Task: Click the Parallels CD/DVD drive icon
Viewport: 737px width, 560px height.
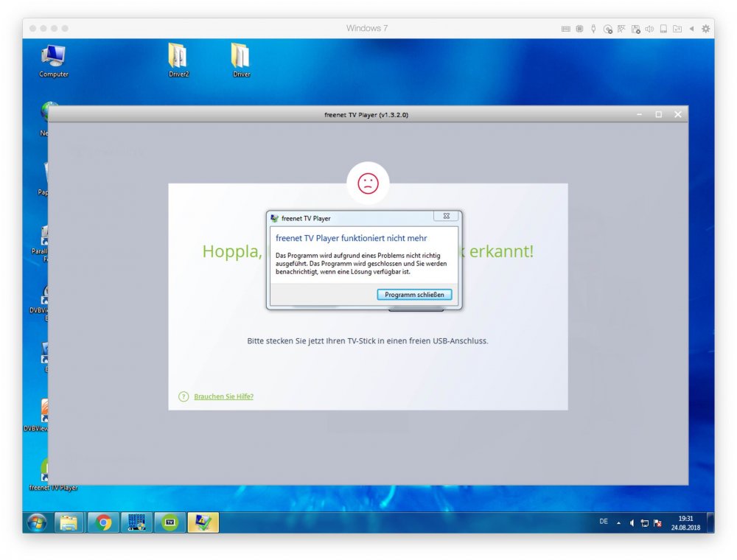Action: [608, 29]
